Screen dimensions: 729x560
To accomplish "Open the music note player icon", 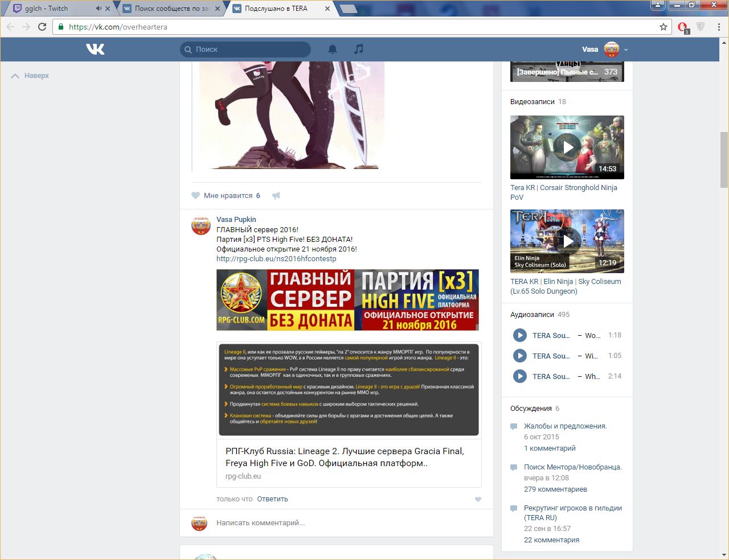I will point(358,50).
